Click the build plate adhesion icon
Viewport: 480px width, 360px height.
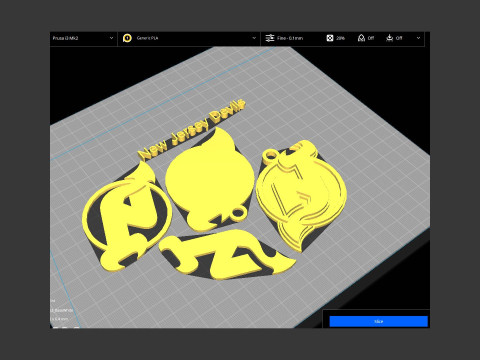tap(390, 38)
